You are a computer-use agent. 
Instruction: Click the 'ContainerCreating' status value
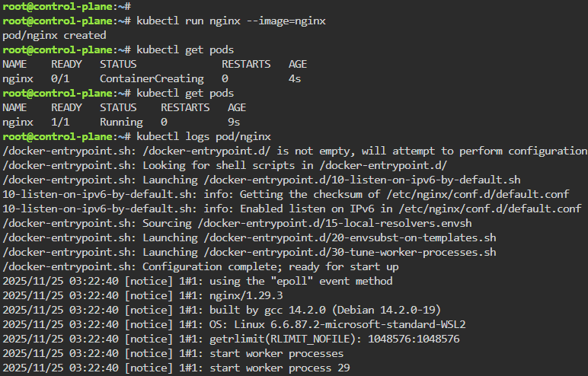coord(152,78)
